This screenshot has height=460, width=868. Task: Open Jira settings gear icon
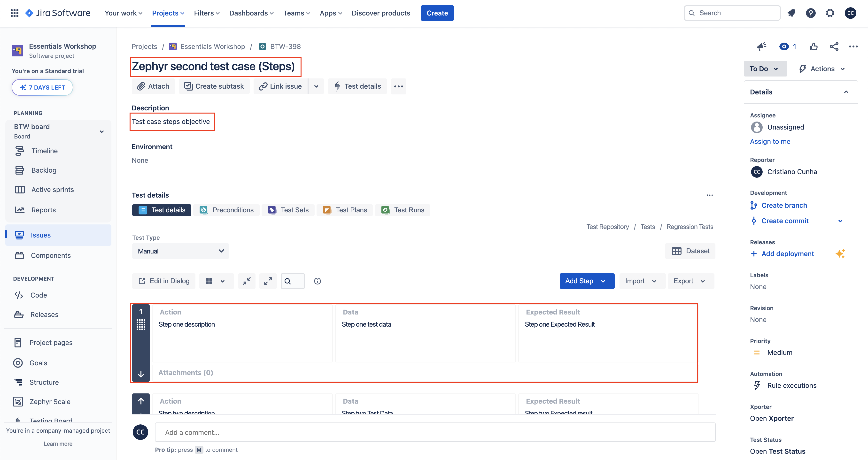[830, 13]
